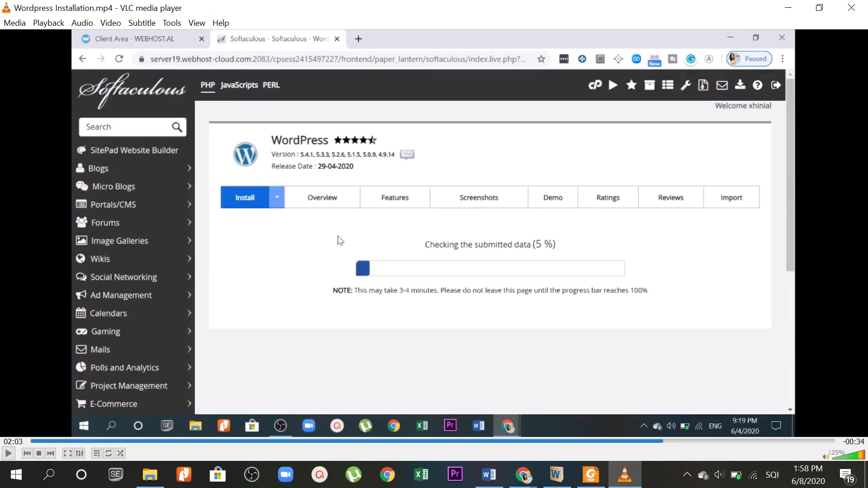Select the JavaScripts link
This screenshot has width=868, height=488.
click(239, 85)
